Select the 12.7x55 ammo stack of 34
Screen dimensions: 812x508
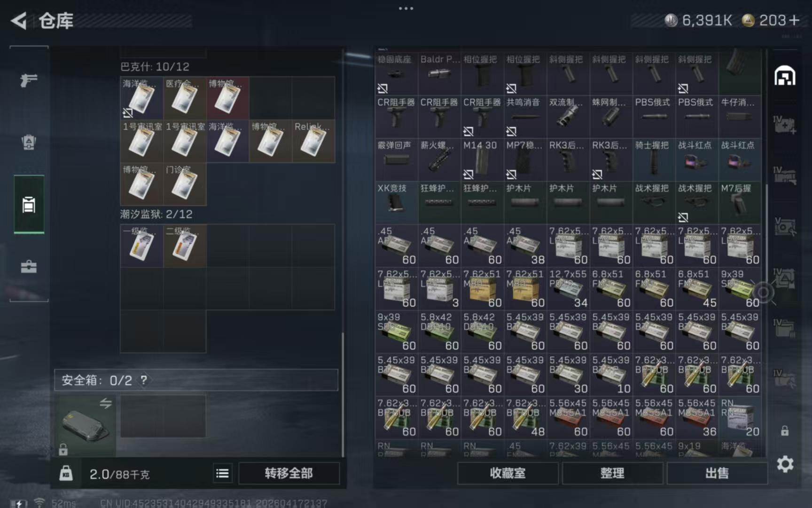568,288
